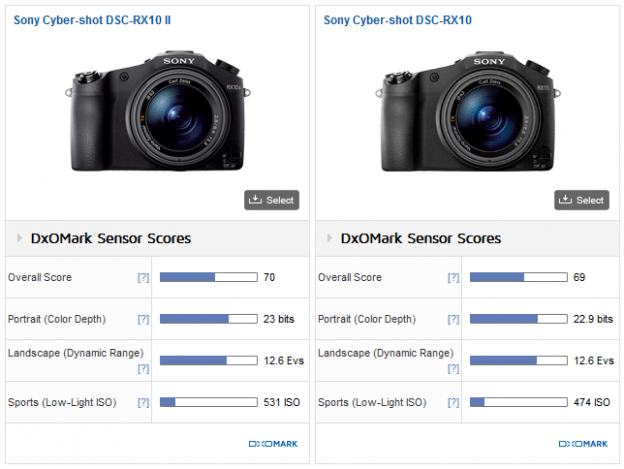Open Overall Score help [?] for original RX10
624x469 pixels.
tap(453, 278)
